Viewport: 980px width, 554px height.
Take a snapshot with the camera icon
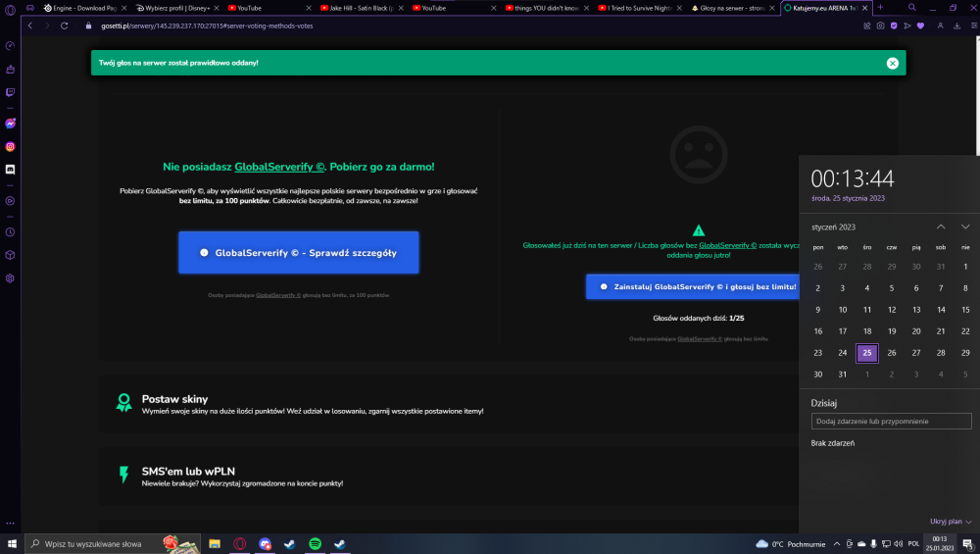[x=880, y=25]
